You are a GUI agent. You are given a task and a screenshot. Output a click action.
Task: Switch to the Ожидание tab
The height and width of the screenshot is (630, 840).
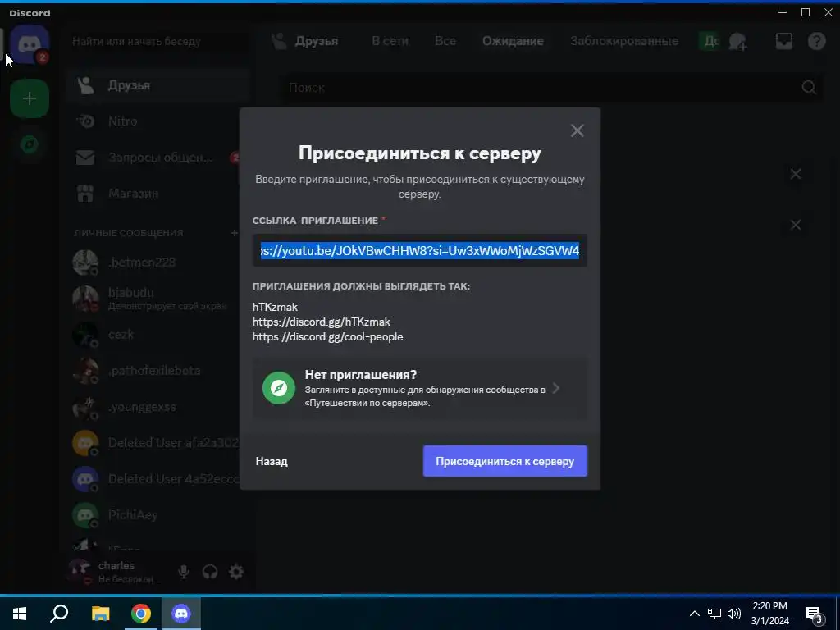(x=513, y=41)
